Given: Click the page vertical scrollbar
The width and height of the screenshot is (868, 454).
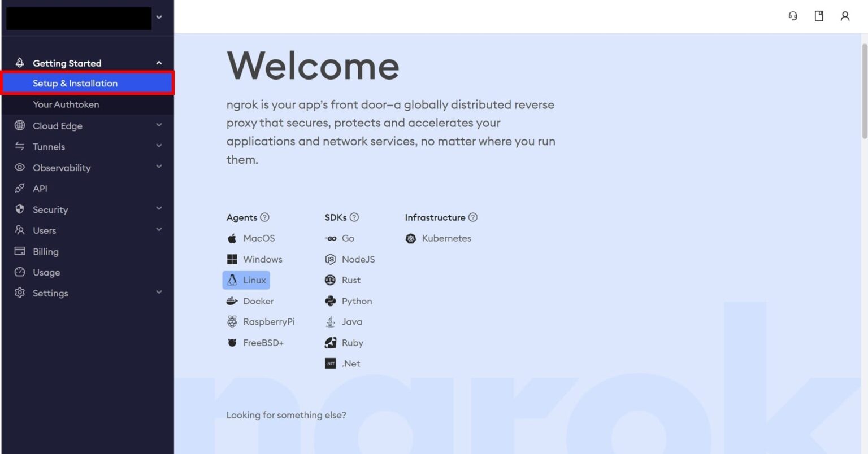Looking at the screenshot, I should pos(863,90).
